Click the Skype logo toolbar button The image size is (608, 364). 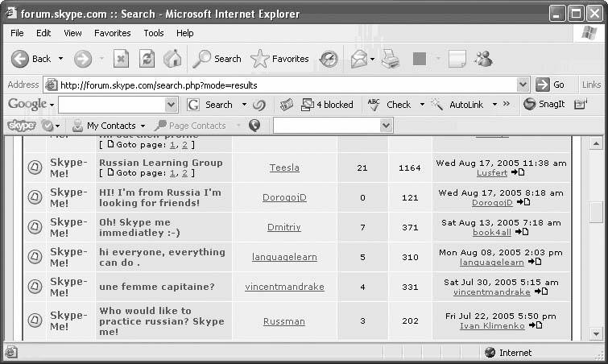[22, 126]
